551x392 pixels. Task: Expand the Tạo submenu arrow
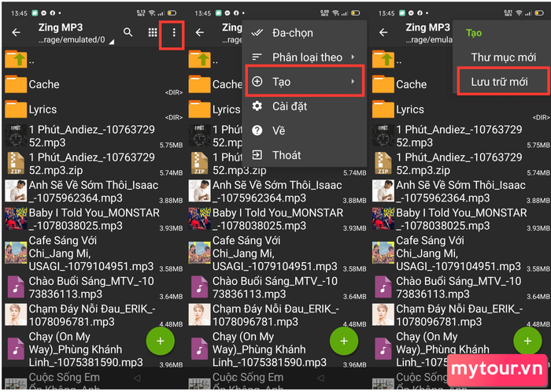[x=353, y=82]
